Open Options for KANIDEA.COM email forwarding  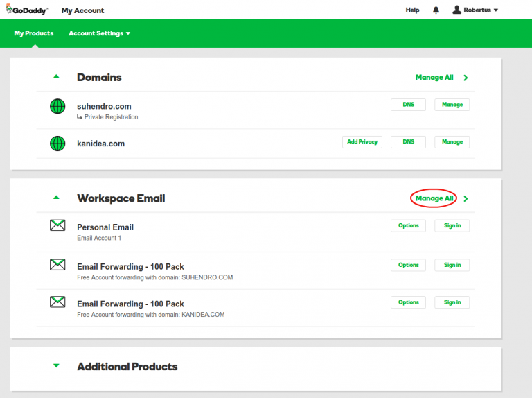click(408, 302)
